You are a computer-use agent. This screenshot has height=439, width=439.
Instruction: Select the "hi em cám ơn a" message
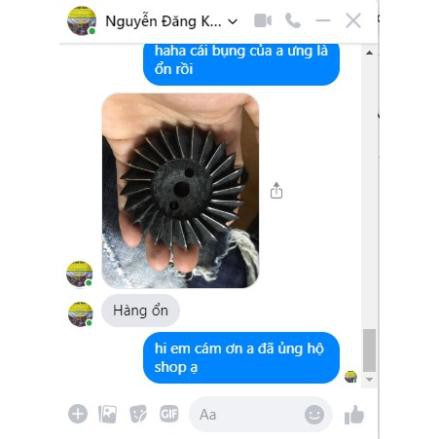tap(241, 358)
